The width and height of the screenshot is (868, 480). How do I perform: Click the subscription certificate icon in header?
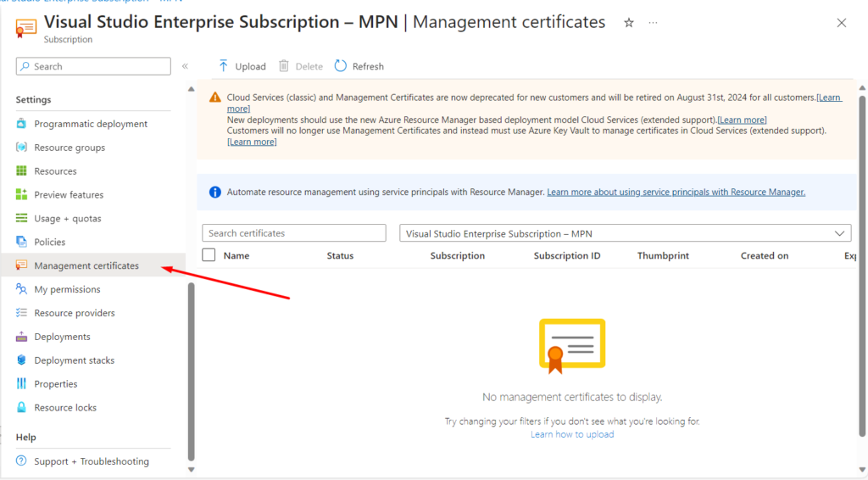(26, 28)
